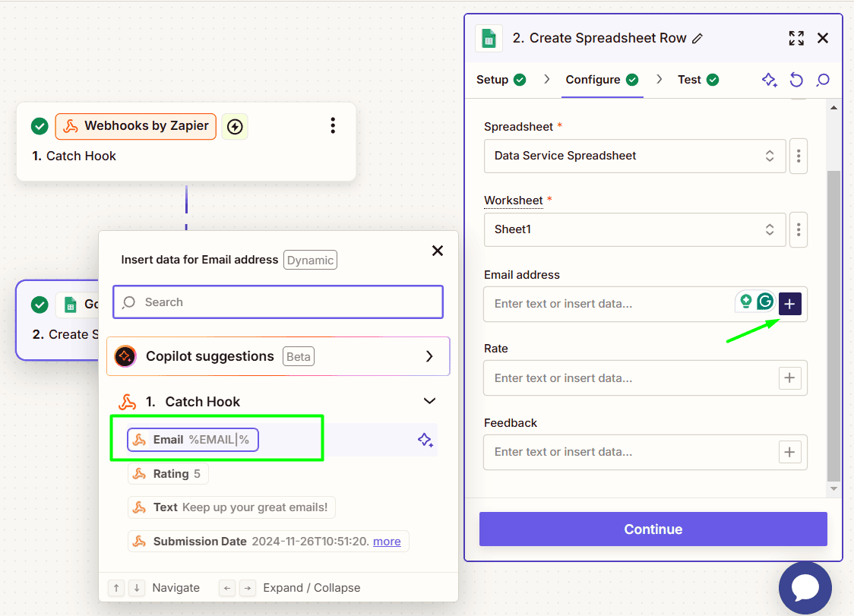Click the undo refresh icon in panel toolbar
The image size is (854, 616).
tap(796, 80)
